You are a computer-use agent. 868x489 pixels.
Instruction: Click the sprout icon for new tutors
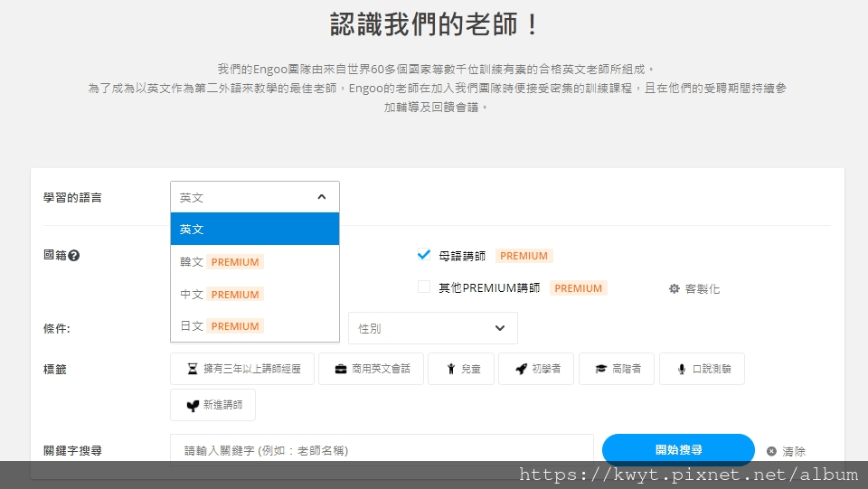click(x=193, y=406)
